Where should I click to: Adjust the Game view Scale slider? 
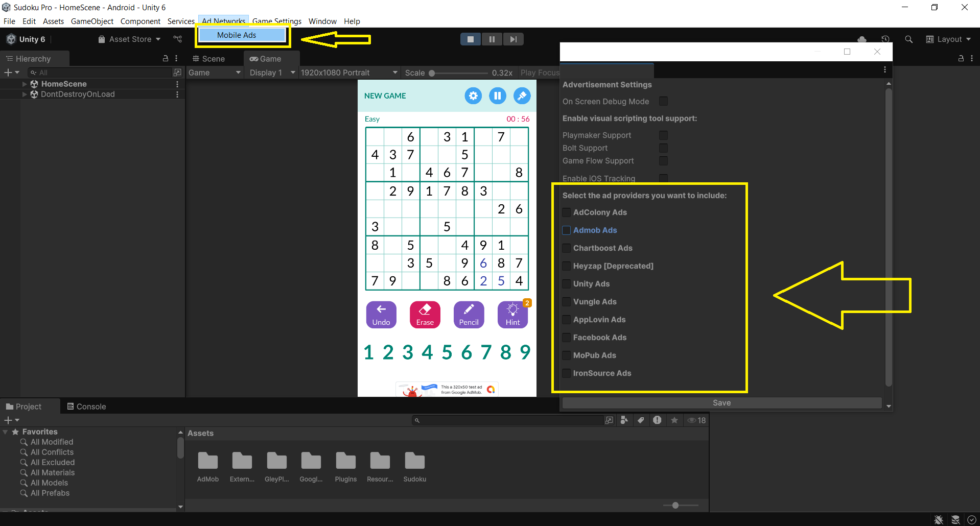tap(432, 73)
